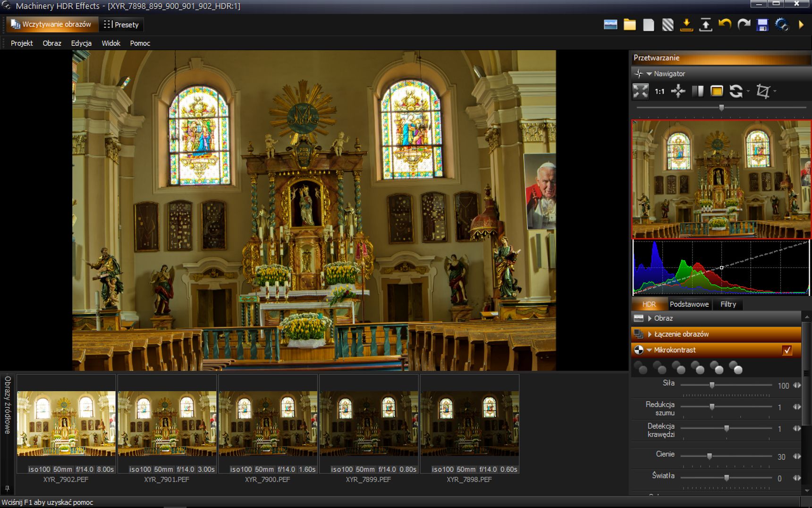Open the Widok menu

click(x=111, y=43)
